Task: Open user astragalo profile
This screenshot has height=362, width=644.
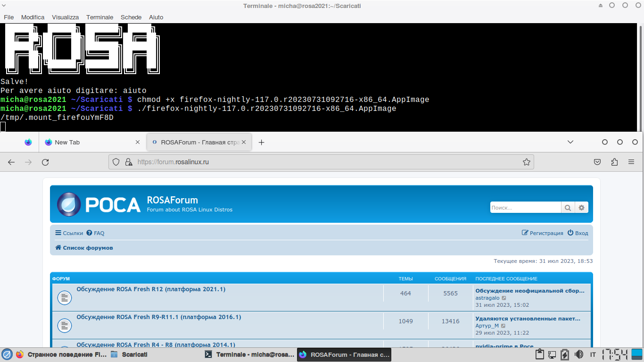Action: 487,298
